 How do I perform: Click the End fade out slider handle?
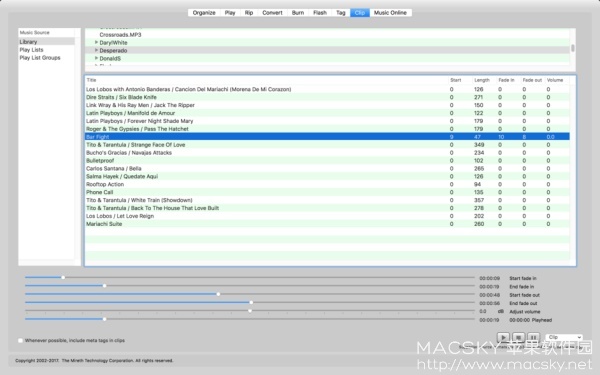pyautogui.click(x=251, y=302)
